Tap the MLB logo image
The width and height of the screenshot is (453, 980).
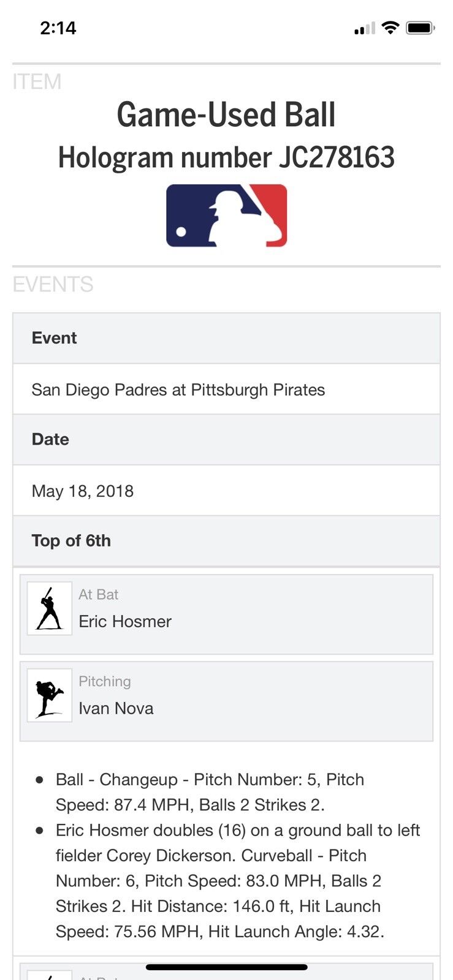click(x=226, y=216)
